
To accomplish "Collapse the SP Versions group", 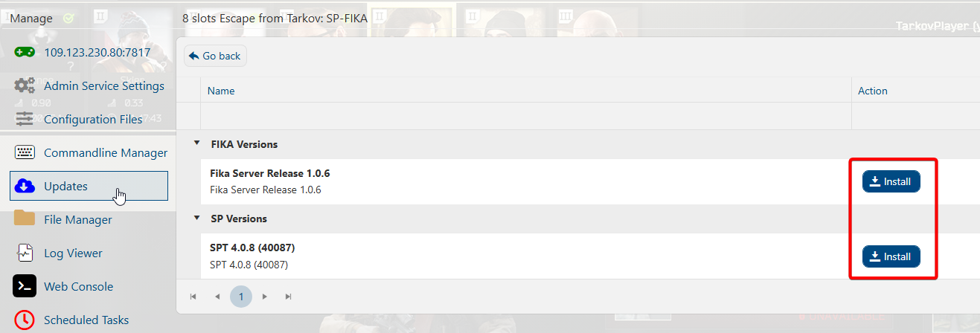I will [x=196, y=219].
